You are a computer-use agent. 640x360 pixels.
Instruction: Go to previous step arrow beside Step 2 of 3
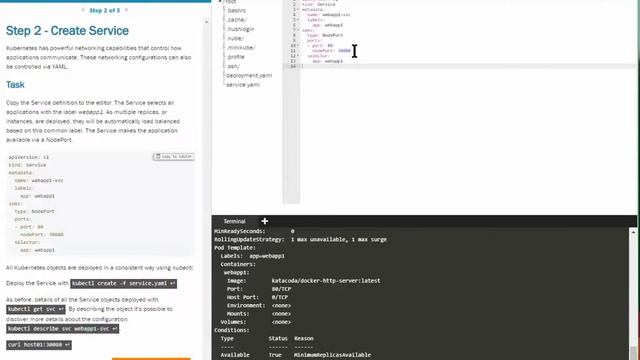tap(83, 10)
